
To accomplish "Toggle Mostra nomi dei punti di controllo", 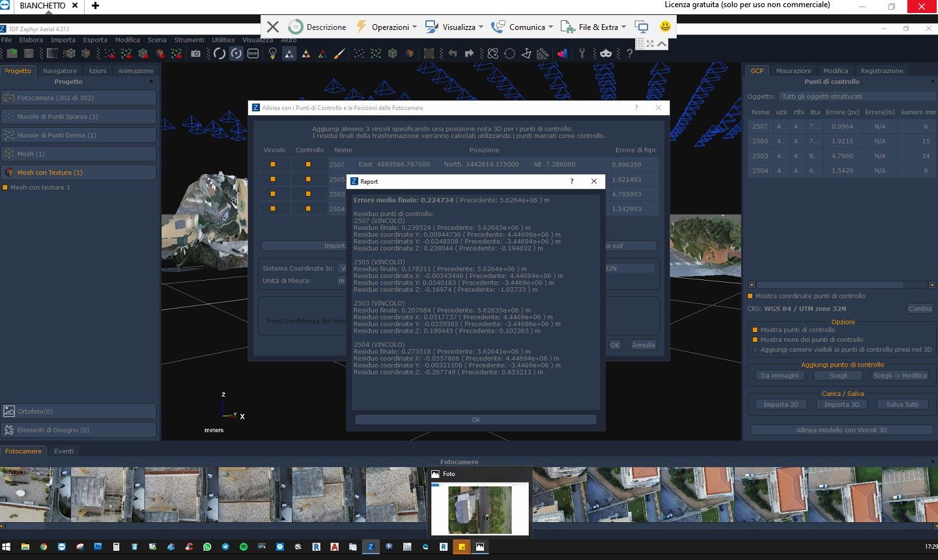I will 755,340.
